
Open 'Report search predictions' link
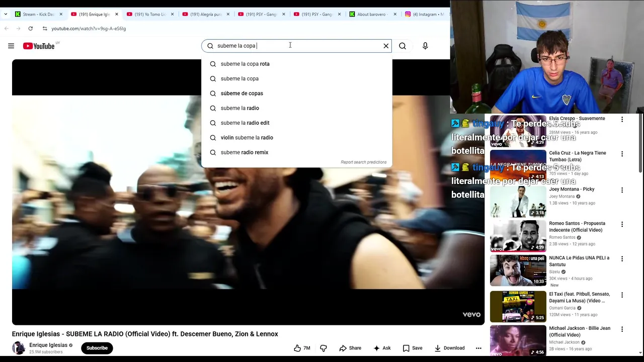[363, 162]
